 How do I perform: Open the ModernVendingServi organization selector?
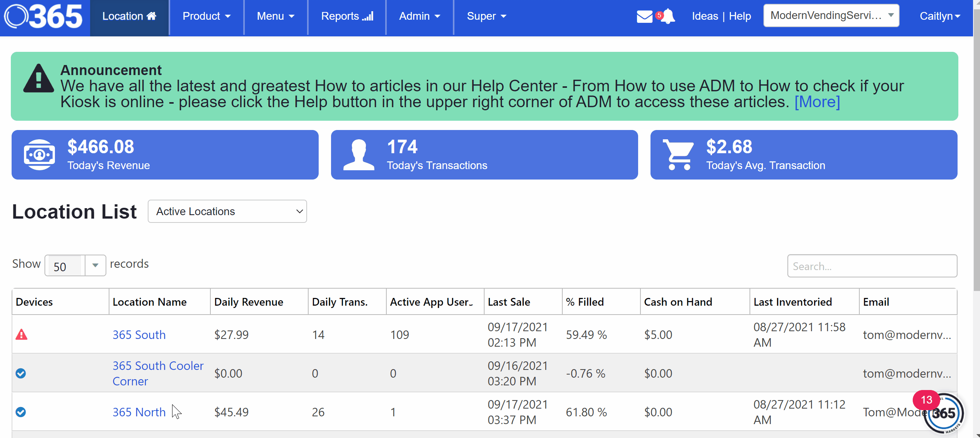coord(831,16)
